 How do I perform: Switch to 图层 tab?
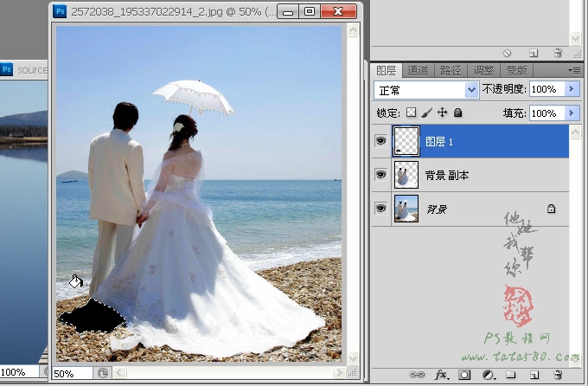point(387,70)
